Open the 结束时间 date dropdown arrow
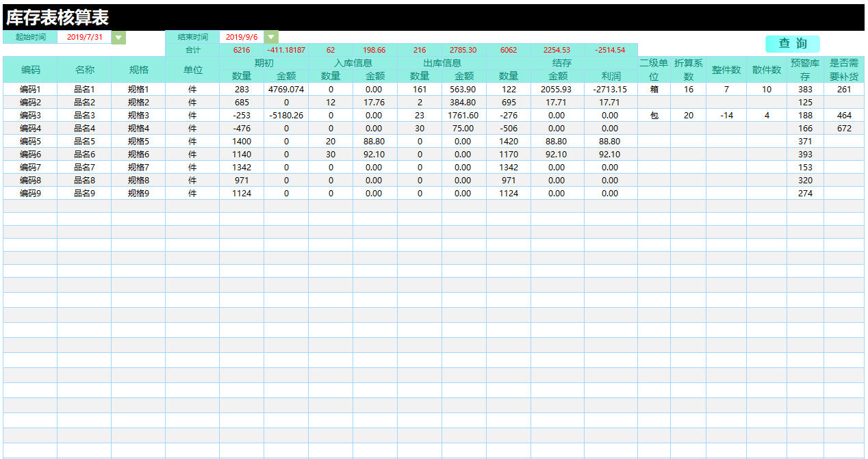The image size is (868, 459). point(272,37)
